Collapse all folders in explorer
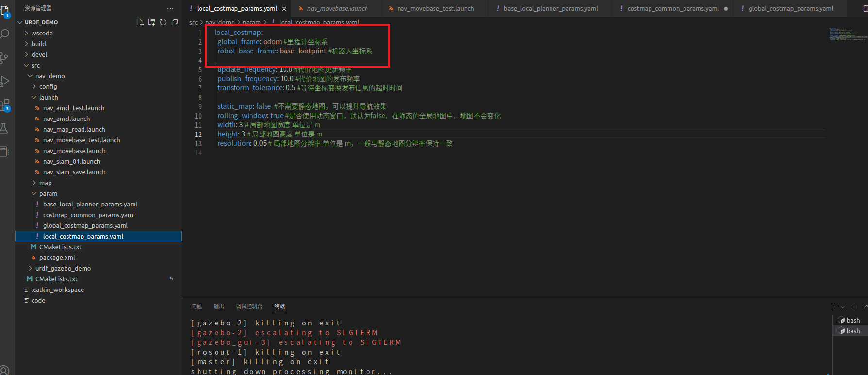Screen dimensions: 868x375 [175, 22]
